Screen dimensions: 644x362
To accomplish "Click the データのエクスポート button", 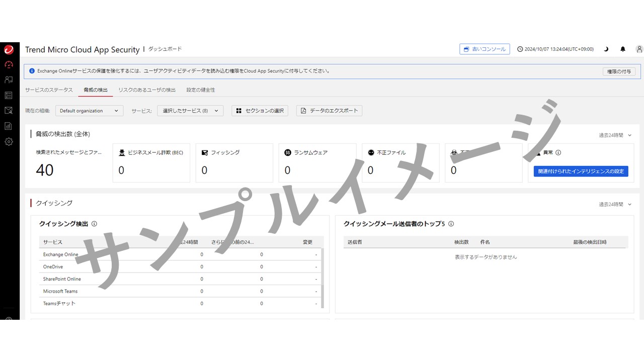I will point(329,111).
